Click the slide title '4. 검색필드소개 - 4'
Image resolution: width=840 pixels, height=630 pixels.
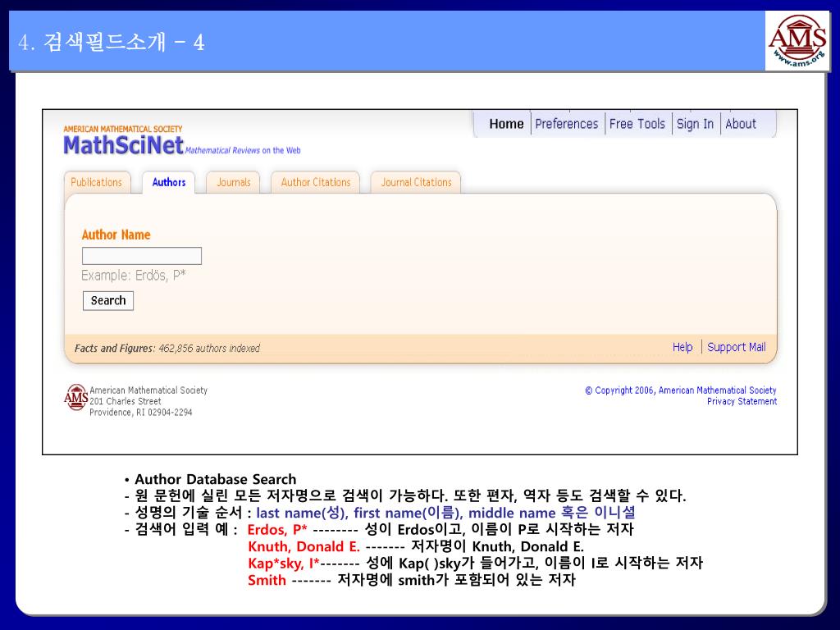click(x=111, y=42)
